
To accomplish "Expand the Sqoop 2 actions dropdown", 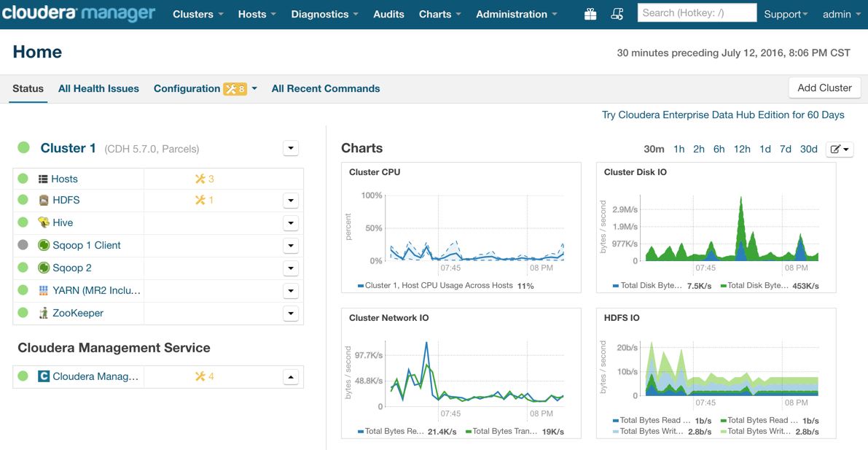I will point(291,268).
